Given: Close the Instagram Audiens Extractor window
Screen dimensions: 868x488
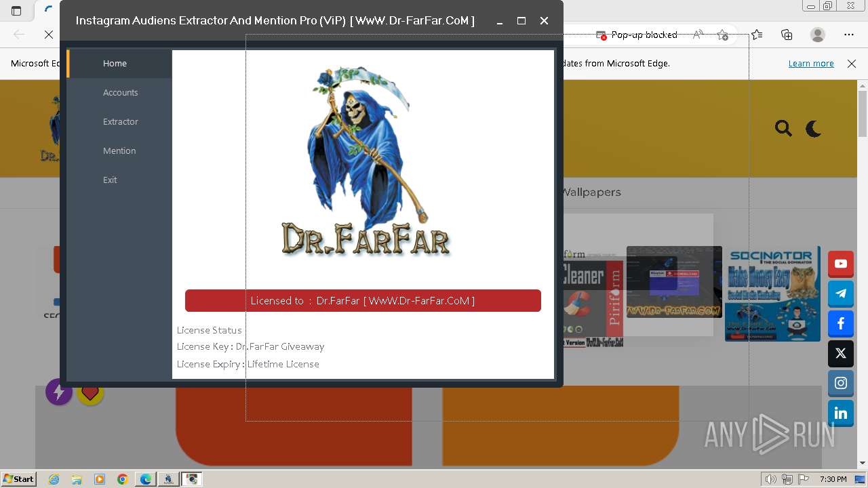Looking at the screenshot, I should pos(544,21).
